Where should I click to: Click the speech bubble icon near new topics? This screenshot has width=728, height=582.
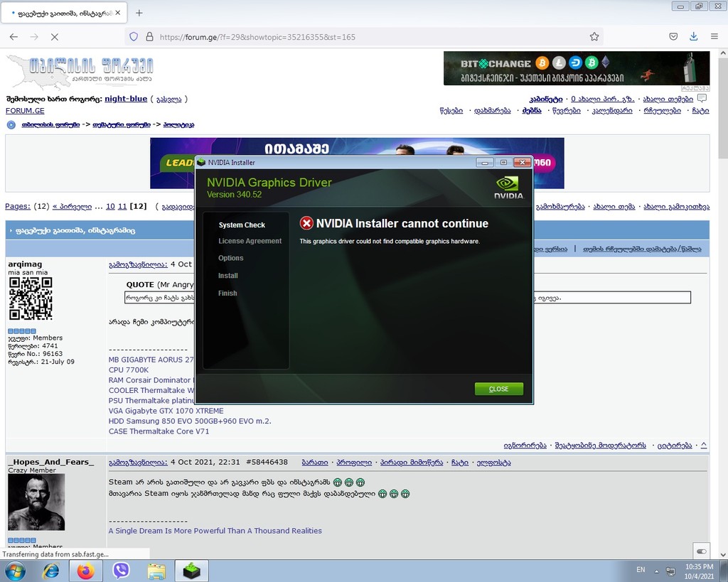702,98
